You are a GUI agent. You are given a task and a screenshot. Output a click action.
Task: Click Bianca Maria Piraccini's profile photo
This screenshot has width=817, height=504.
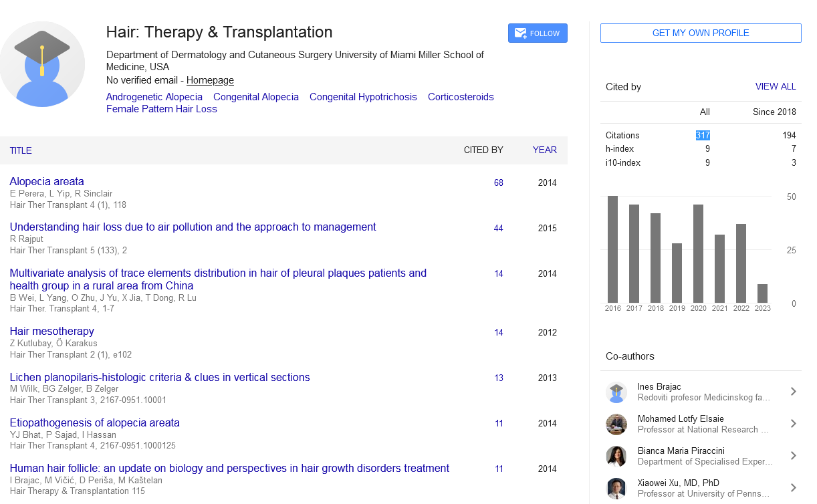coord(616,457)
